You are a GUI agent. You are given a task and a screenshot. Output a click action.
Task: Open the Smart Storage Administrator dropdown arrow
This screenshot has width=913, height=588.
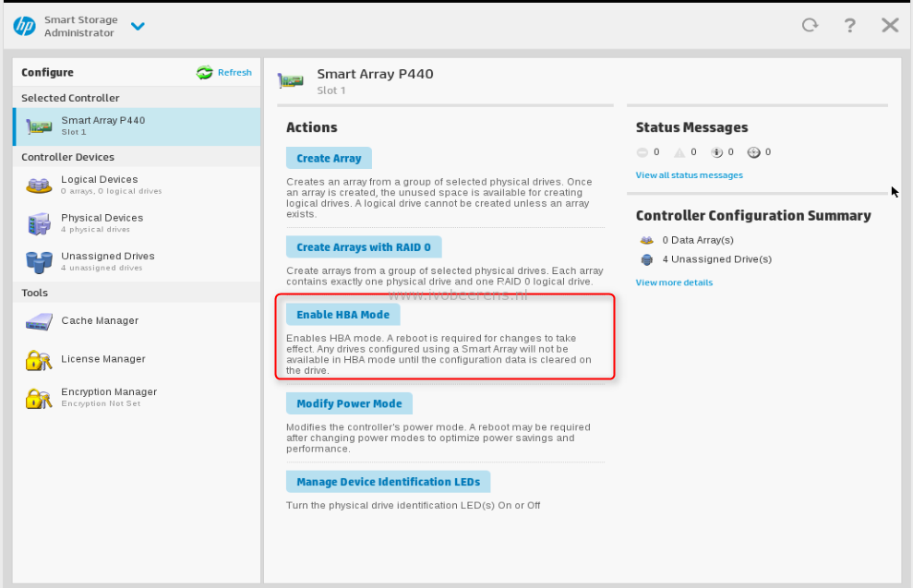138,26
